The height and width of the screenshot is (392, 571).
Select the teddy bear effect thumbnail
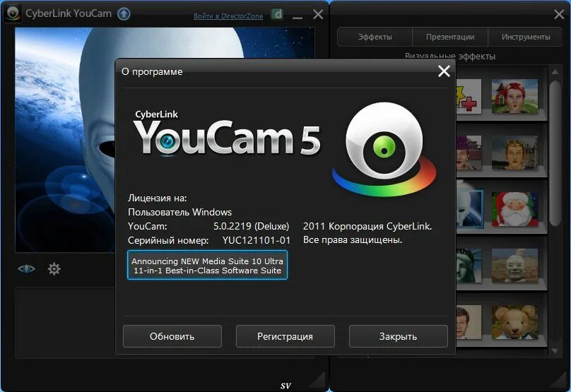point(514,322)
